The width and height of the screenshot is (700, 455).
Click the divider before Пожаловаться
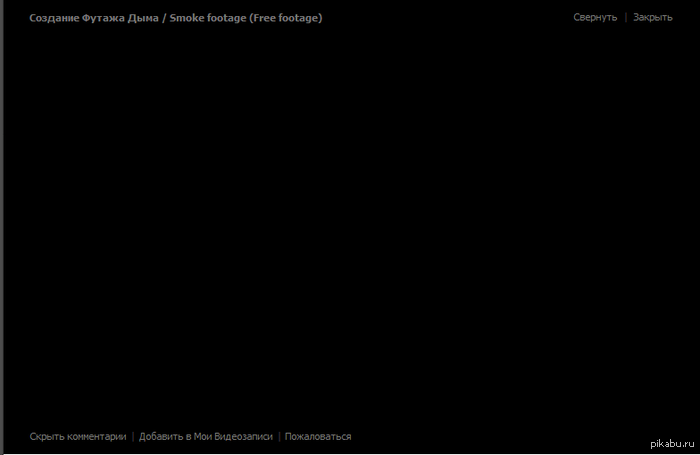tap(279, 436)
